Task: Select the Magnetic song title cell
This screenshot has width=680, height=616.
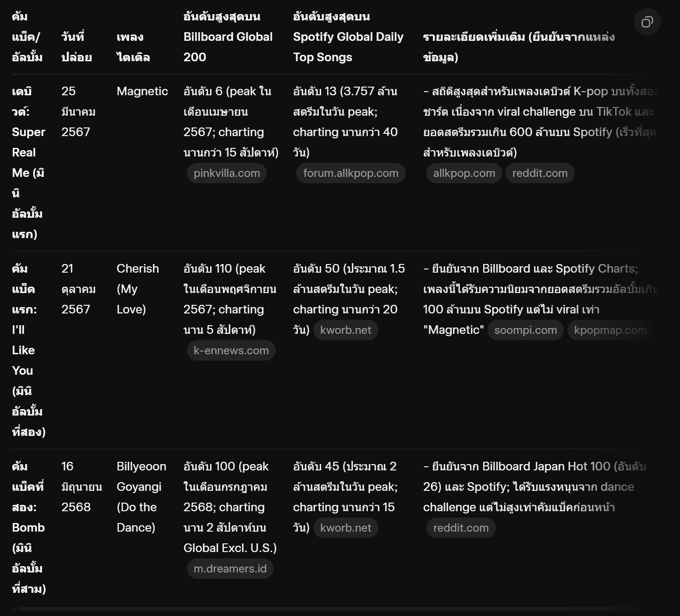Action: point(142,92)
